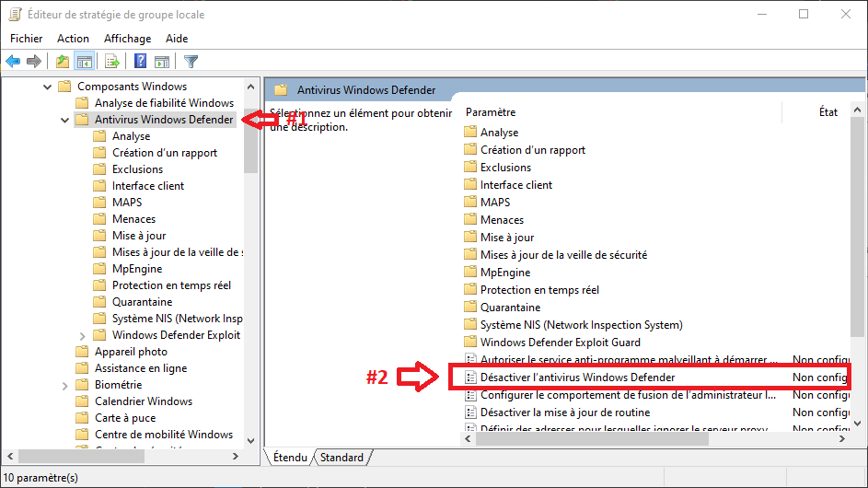
Task: Select Protection en temps réel in right list
Action: tap(539, 290)
